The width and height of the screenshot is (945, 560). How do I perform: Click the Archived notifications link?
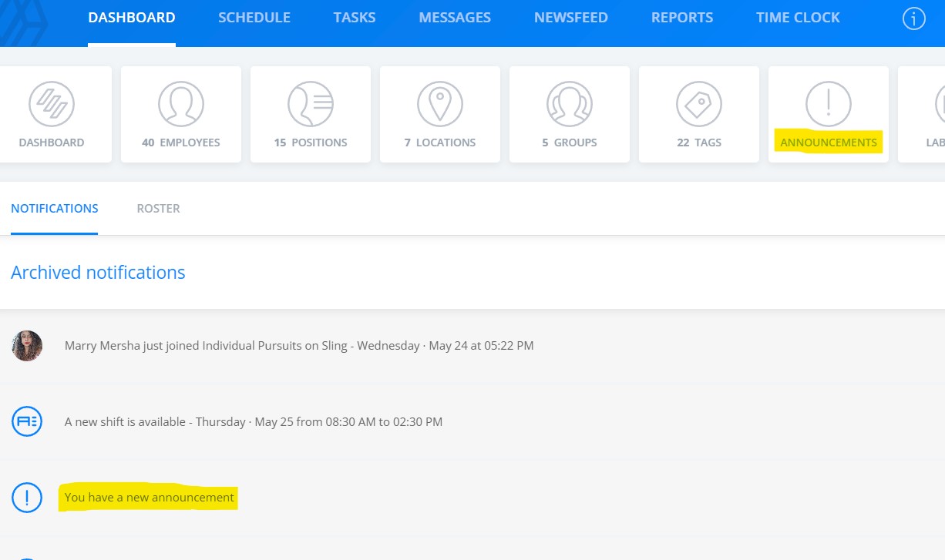pos(98,273)
